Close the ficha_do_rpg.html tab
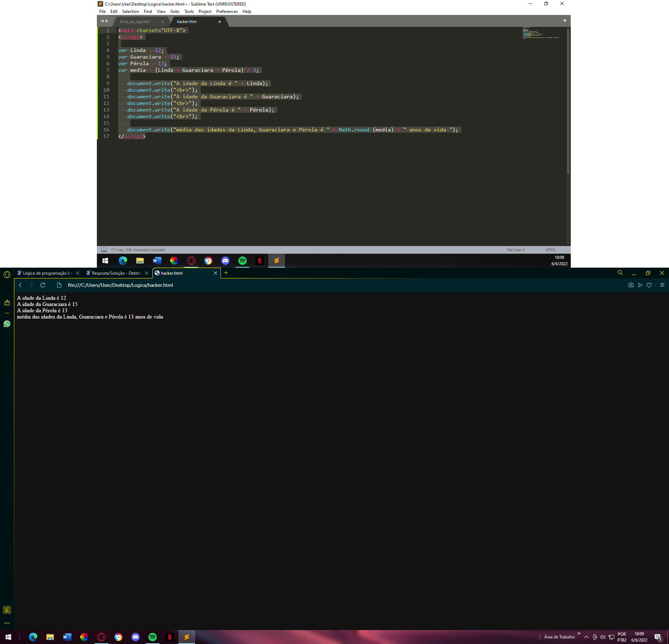Screen dimensions: 669x644 [x=162, y=22]
